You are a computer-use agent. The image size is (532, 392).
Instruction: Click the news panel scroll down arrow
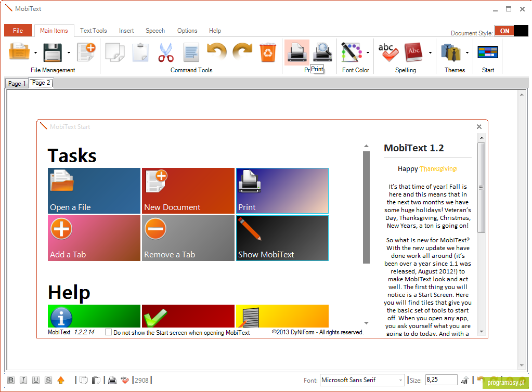[482, 332]
